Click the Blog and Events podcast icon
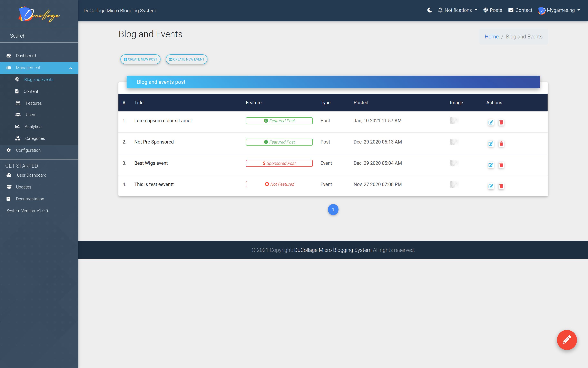Screen dimensions: 588x368 (17, 80)
